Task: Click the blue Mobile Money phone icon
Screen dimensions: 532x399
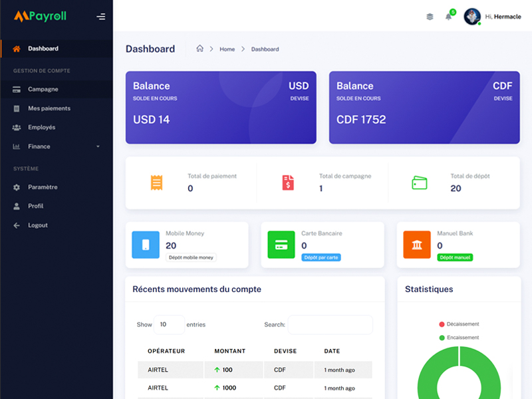Action: pyautogui.click(x=146, y=245)
